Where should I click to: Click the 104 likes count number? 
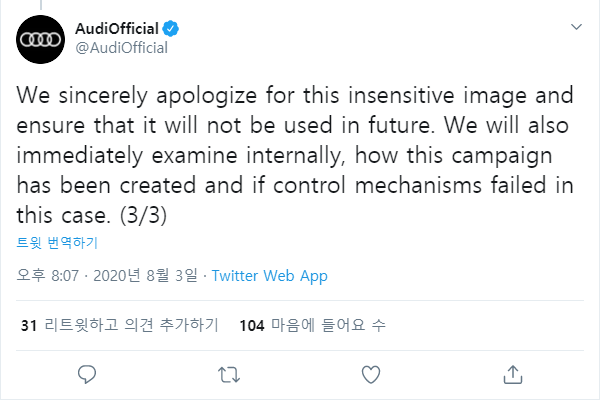(252, 326)
